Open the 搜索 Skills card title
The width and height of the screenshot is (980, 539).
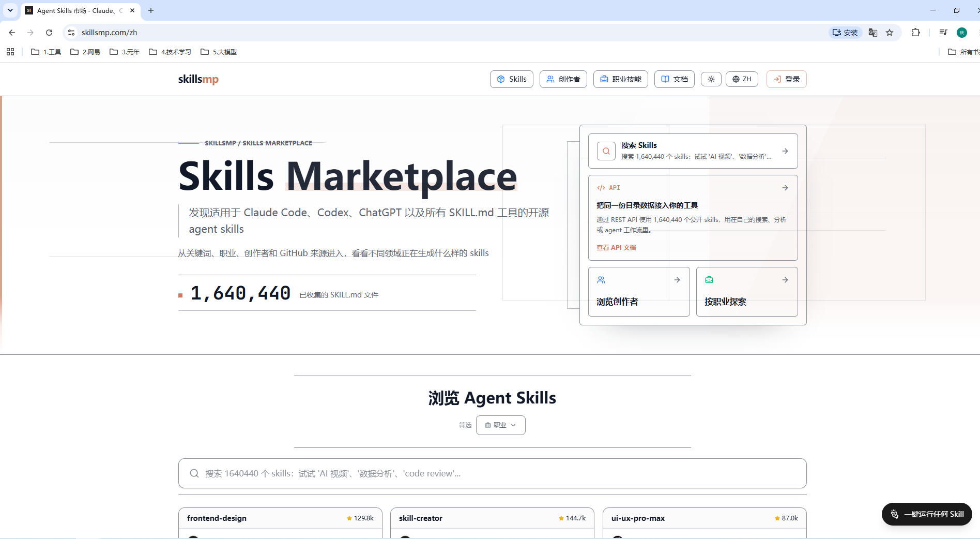[x=639, y=145]
